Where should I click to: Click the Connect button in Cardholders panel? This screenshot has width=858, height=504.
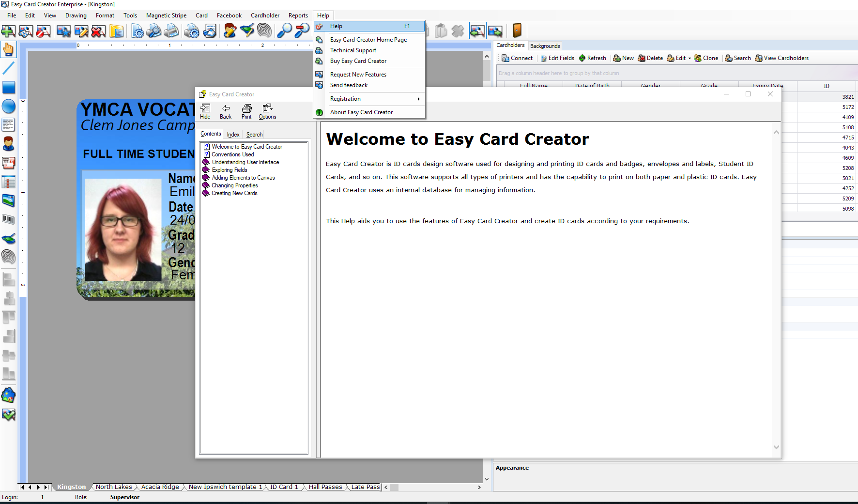point(517,58)
